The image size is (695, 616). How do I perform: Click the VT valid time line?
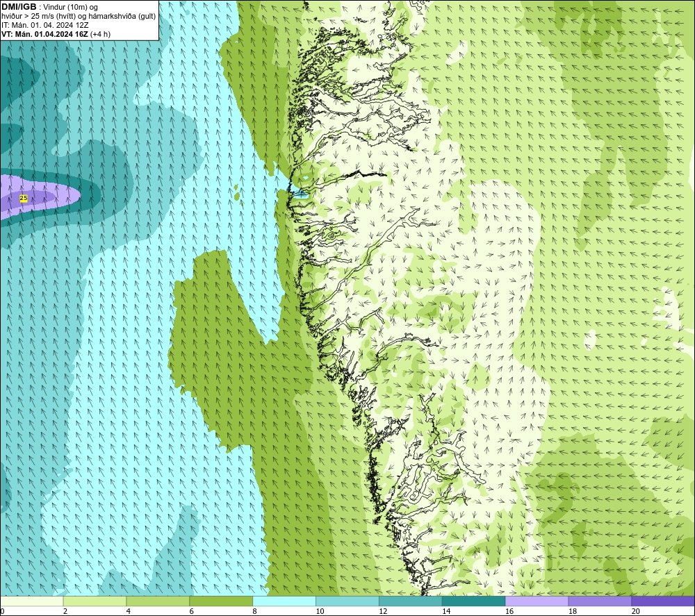click(56, 34)
